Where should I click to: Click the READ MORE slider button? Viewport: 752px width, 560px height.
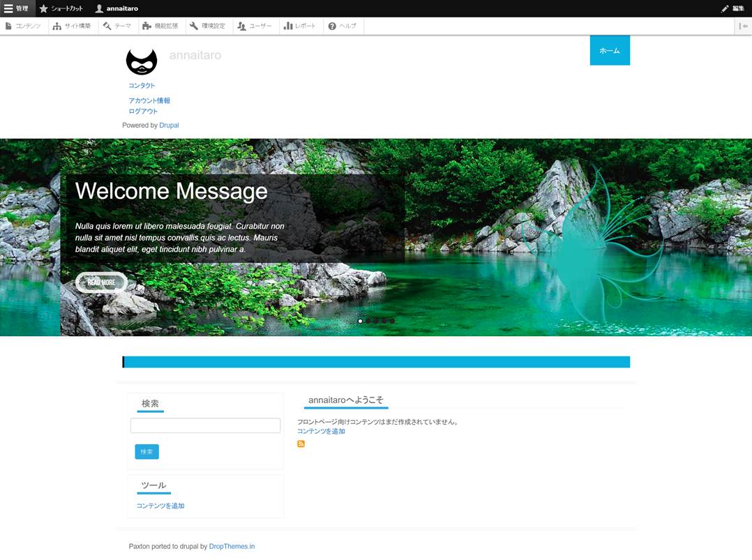click(101, 282)
